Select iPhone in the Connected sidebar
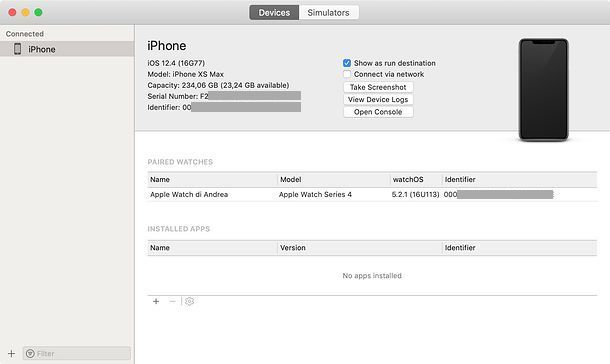The image size is (610, 364). [67, 49]
